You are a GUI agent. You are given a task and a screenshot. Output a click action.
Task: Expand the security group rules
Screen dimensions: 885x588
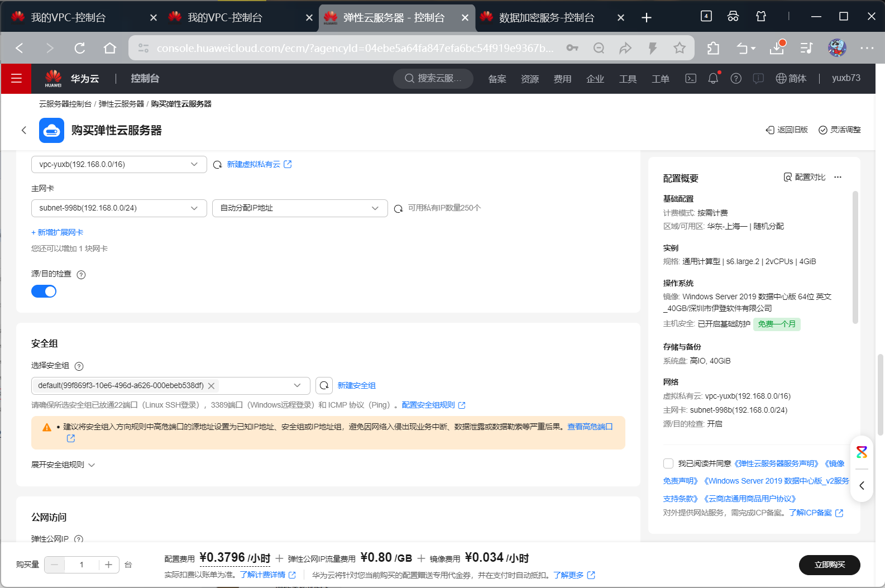point(63,465)
